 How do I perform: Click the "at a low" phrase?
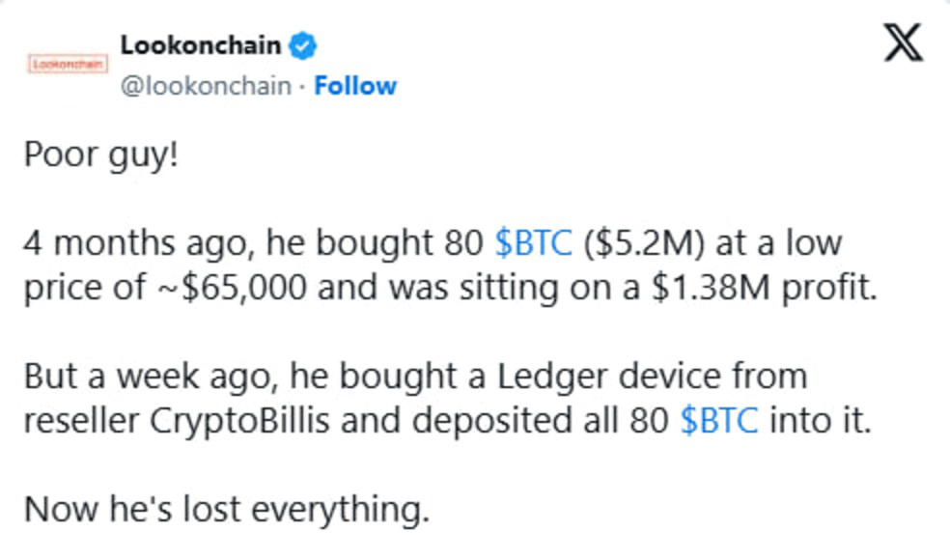[x=779, y=243]
